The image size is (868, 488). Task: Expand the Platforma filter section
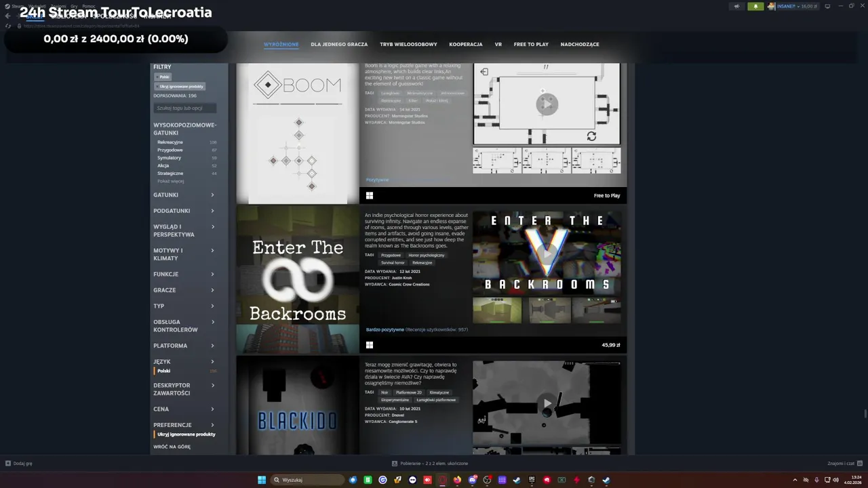(184, 346)
